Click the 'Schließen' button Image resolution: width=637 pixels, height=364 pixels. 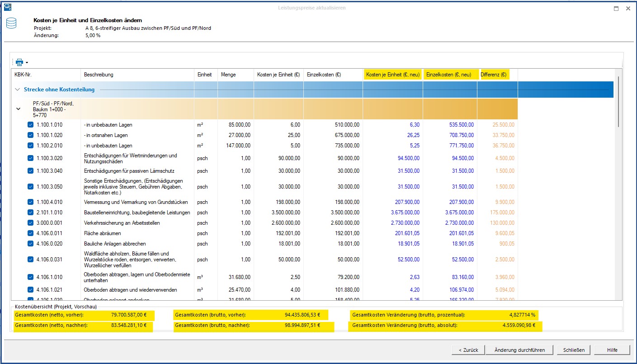click(574, 350)
